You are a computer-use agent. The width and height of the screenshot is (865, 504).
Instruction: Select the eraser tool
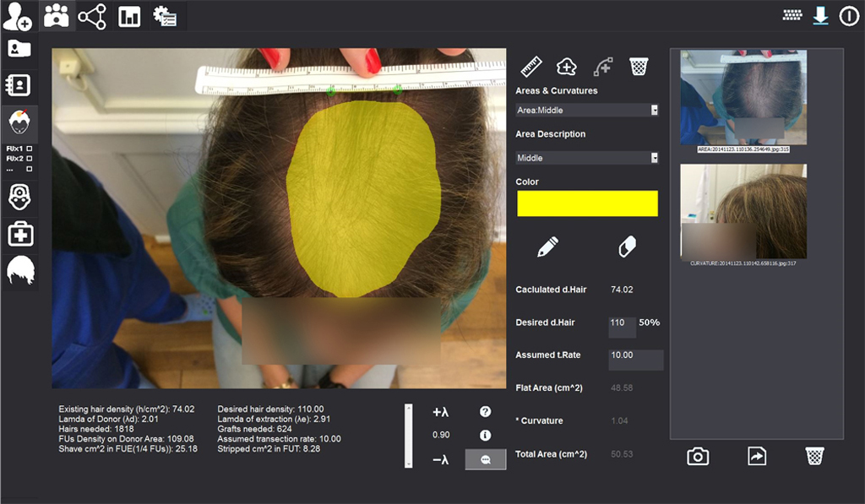627,247
